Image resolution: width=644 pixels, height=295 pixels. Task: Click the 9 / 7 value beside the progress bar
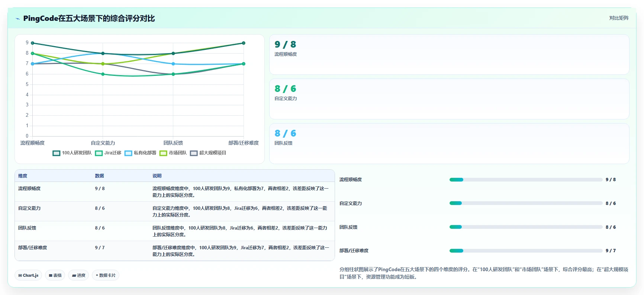point(611,251)
